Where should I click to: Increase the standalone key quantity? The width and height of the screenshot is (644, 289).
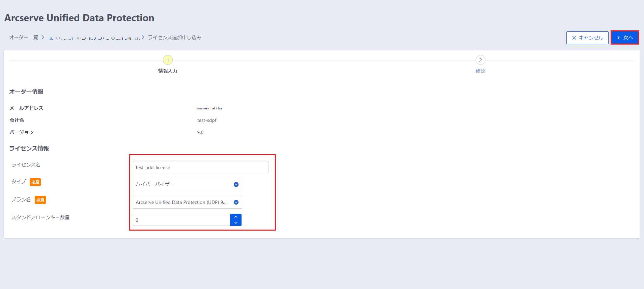click(x=236, y=217)
